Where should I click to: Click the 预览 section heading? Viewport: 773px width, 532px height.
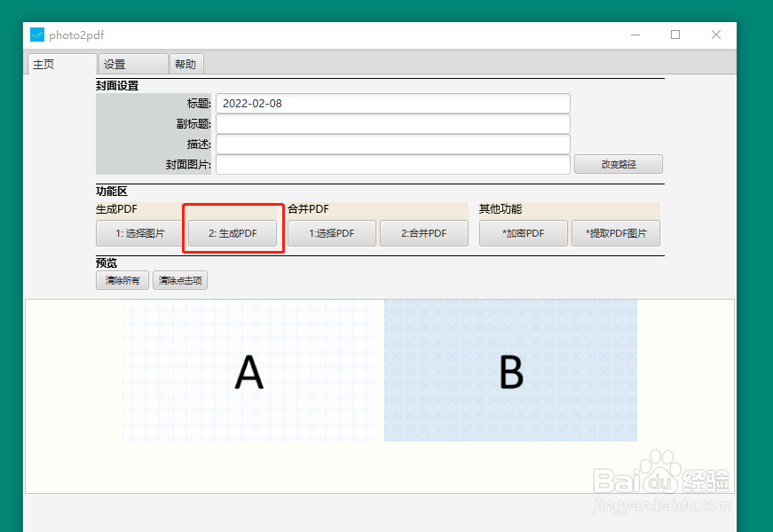pos(106,263)
